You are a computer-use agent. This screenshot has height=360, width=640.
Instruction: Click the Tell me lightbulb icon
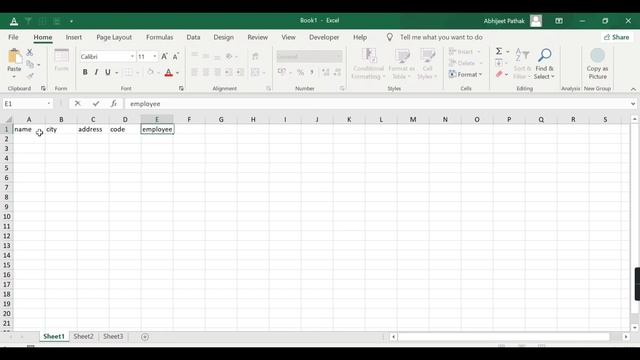(390, 37)
